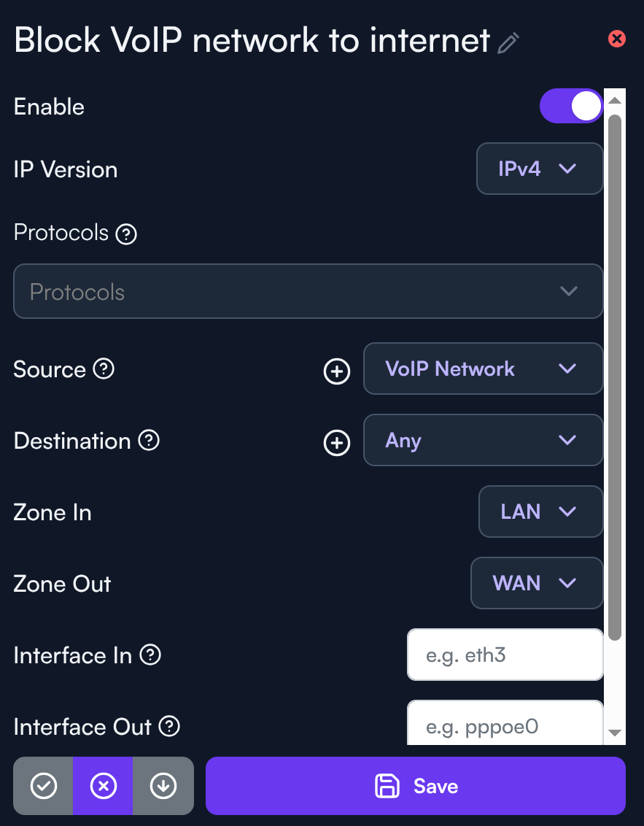Click the Source help question mark icon
Screen dimensions: 644x826
pyautogui.click(x=104, y=369)
